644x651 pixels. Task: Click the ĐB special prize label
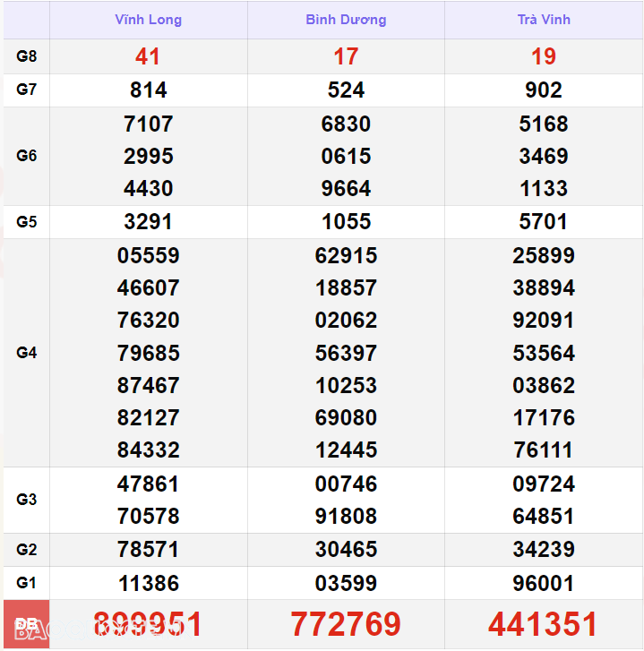coord(27,624)
